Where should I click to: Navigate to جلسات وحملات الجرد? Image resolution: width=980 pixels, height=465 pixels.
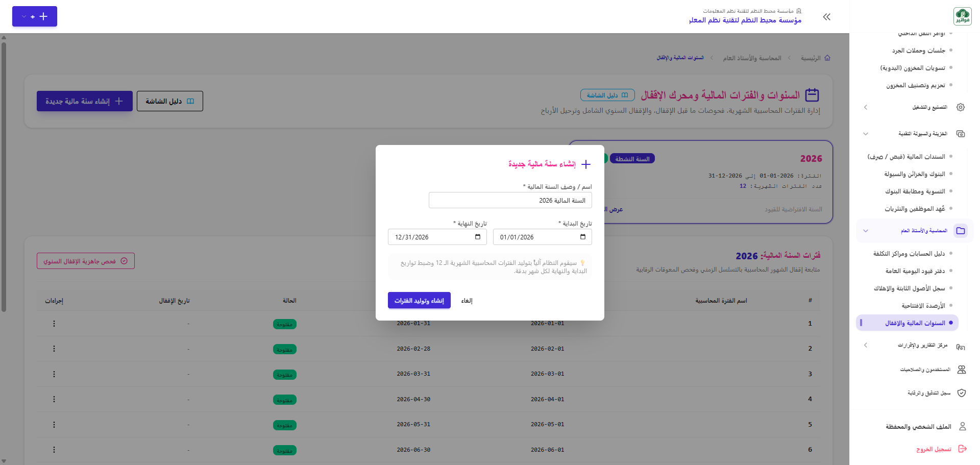point(919,51)
